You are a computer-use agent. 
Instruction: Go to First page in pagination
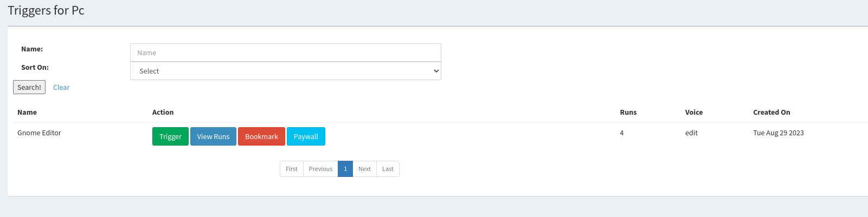[292, 169]
